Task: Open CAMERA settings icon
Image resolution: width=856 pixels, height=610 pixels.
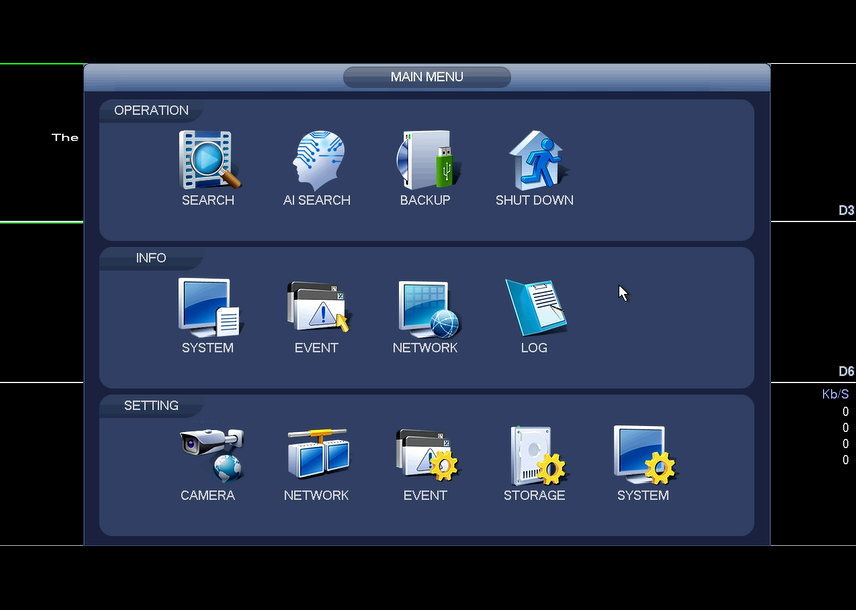Action: pyautogui.click(x=212, y=454)
